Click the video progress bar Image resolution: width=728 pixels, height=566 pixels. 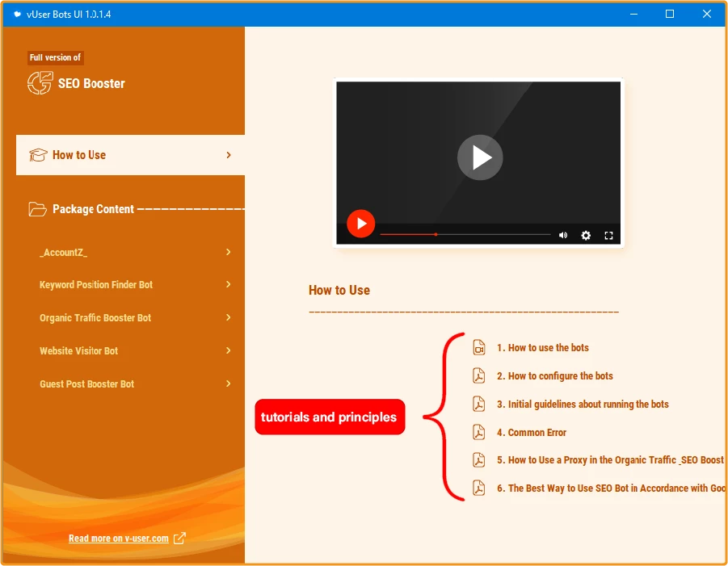click(465, 235)
